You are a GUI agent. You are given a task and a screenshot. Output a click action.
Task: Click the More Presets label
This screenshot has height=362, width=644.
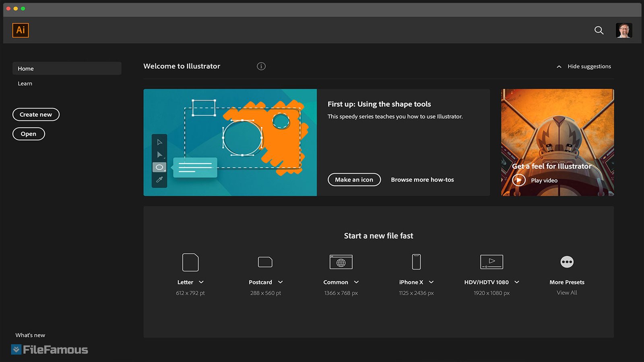click(x=567, y=282)
